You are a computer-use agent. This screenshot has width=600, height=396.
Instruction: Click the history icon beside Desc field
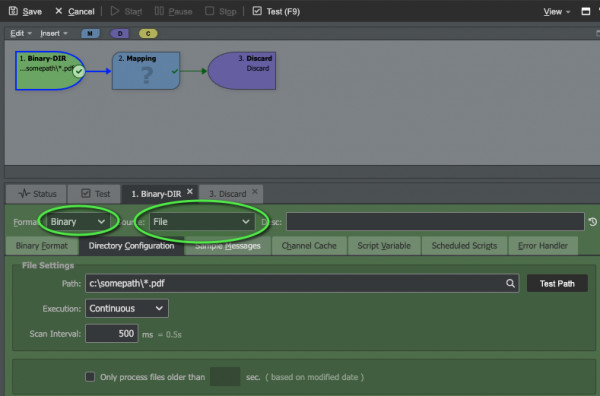click(593, 222)
